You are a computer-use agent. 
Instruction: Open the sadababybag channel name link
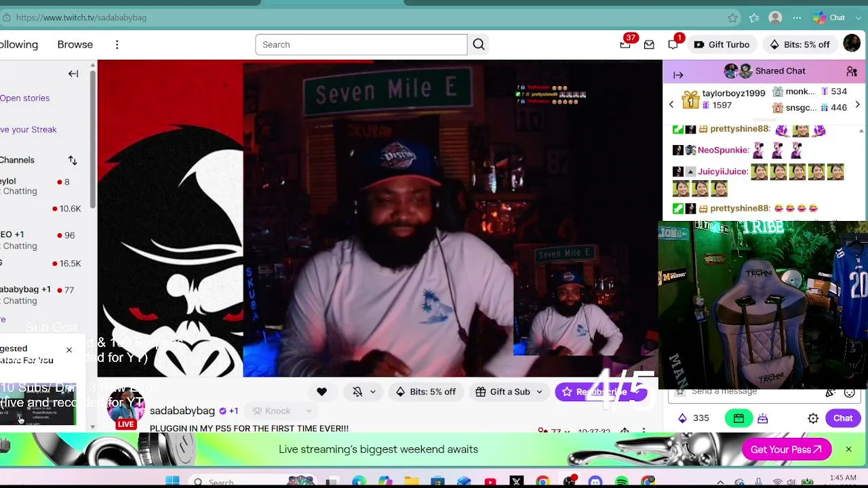point(182,411)
